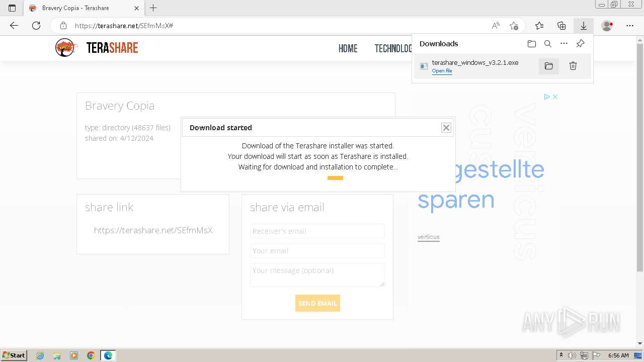Open network status tray icon

(x=584, y=355)
